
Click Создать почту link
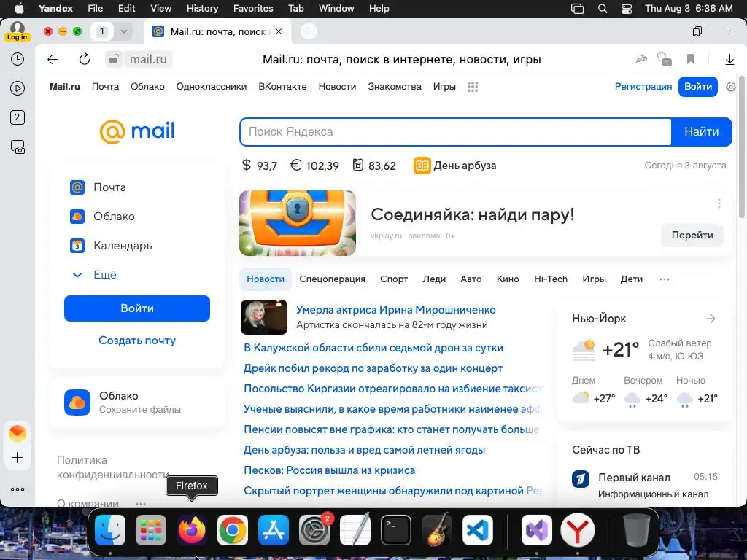tap(137, 341)
